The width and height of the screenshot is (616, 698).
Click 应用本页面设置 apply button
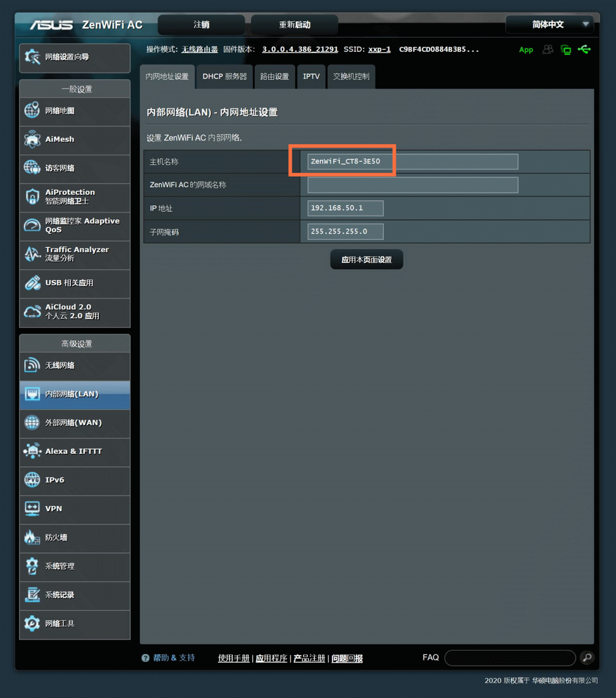point(366,260)
